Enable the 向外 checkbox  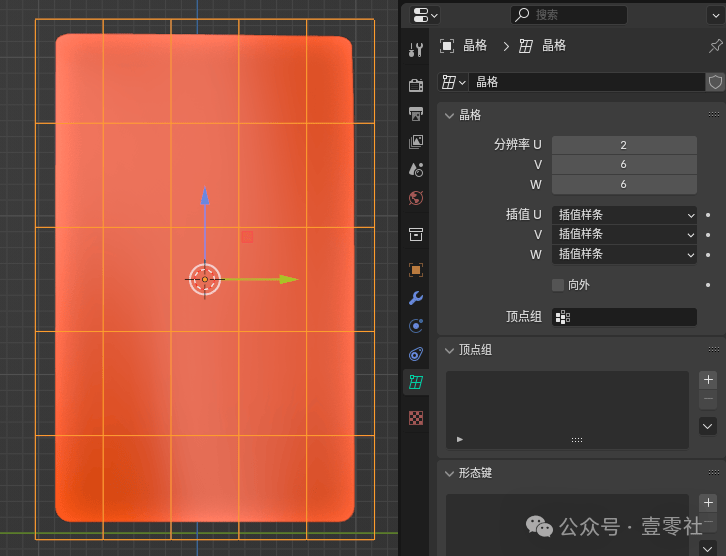(x=558, y=285)
